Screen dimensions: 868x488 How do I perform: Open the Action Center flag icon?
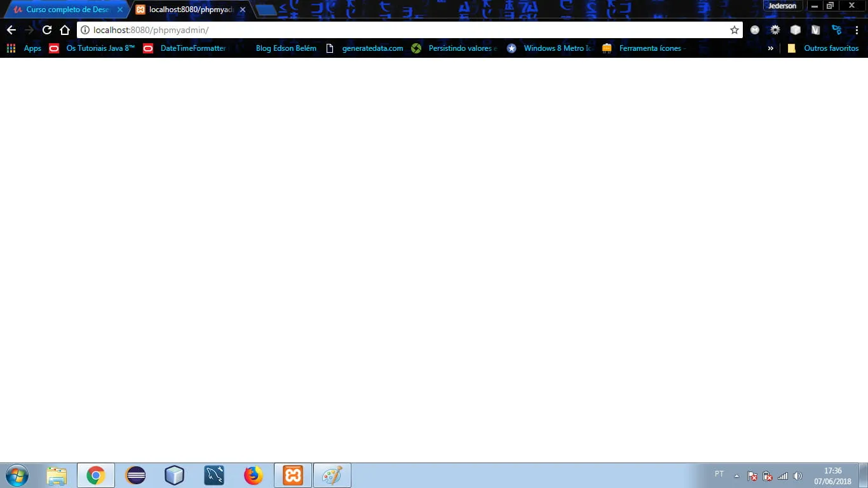point(752,476)
